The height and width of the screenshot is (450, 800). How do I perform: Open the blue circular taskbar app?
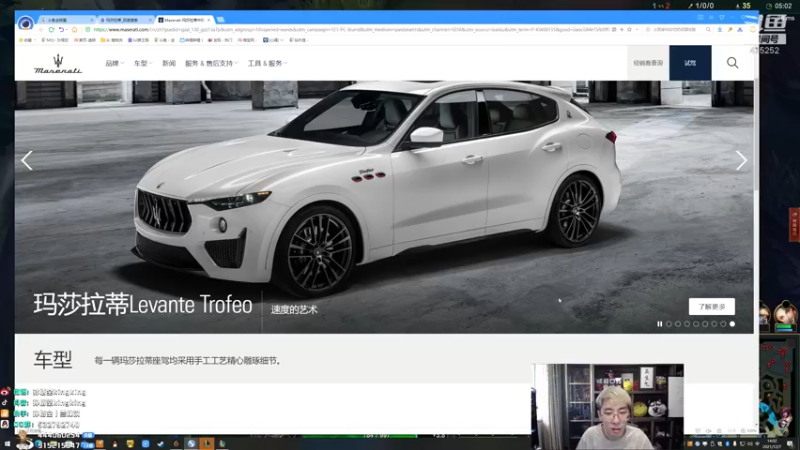point(145,444)
